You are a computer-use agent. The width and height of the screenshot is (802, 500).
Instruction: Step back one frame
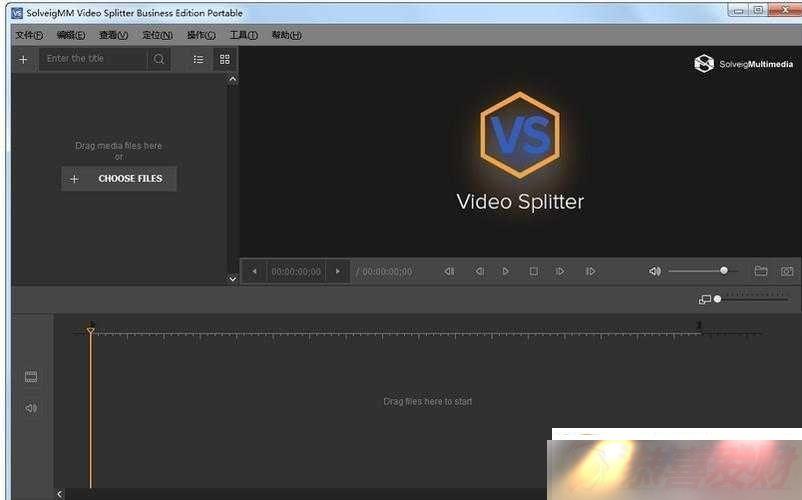[x=479, y=271]
